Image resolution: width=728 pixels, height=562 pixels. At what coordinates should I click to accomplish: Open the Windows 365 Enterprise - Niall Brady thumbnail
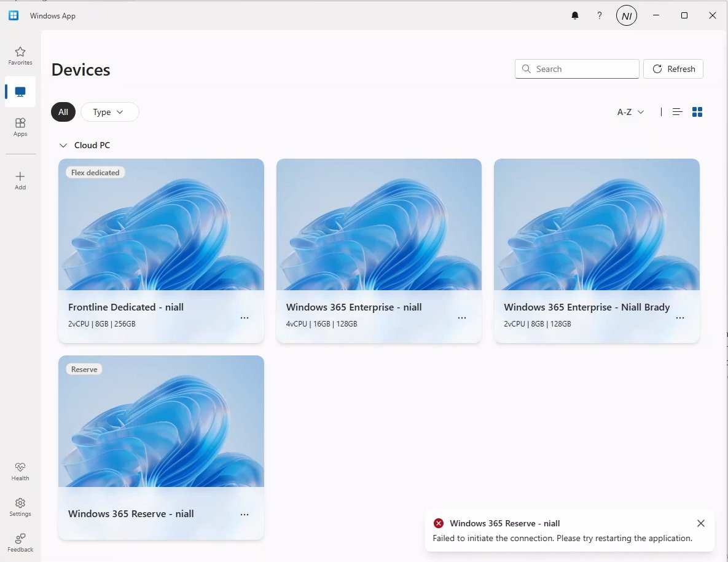pyautogui.click(x=597, y=224)
